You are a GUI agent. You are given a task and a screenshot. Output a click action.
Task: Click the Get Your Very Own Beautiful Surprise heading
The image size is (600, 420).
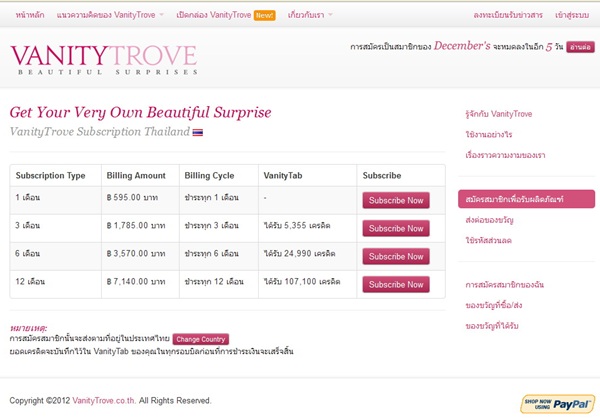point(140,112)
